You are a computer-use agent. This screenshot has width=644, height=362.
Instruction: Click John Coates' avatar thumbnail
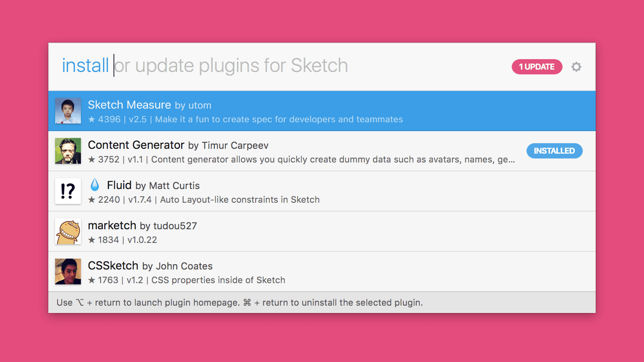68,271
